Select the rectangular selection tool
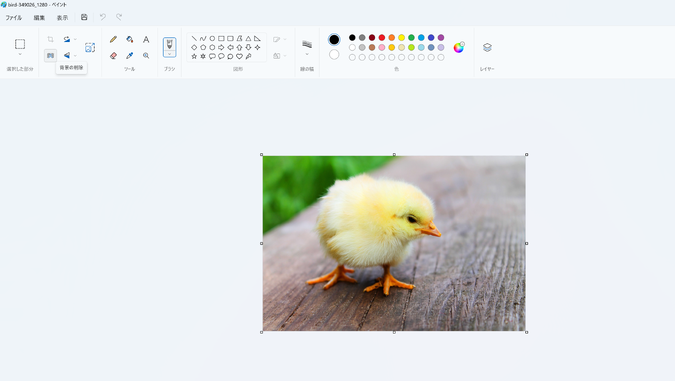This screenshot has width=675, height=381. click(20, 44)
